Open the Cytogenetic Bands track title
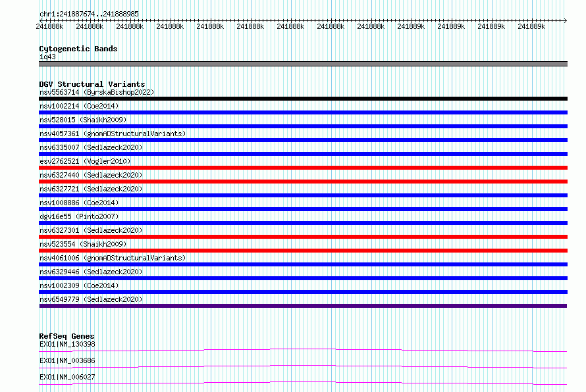Viewport: 586px width, 392px height. [x=78, y=49]
